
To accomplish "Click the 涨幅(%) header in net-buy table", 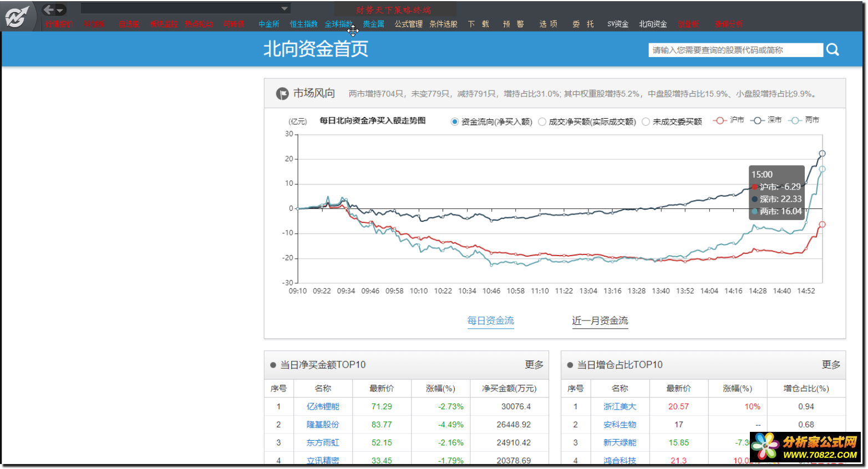I will (440, 389).
